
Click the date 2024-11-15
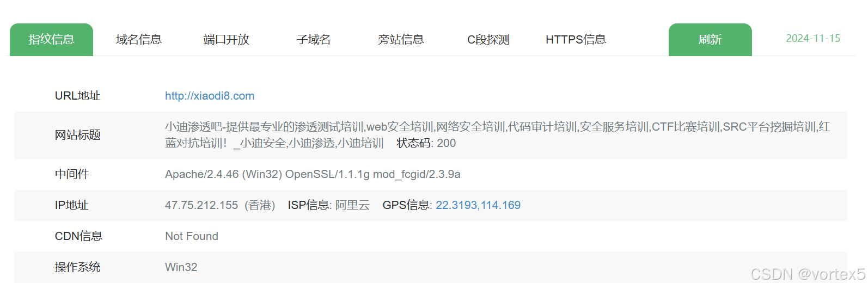click(813, 39)
